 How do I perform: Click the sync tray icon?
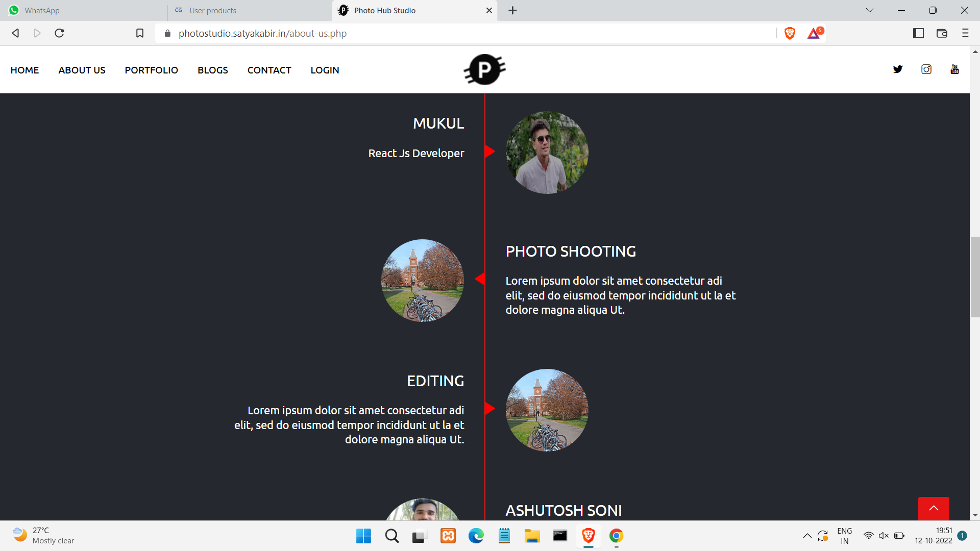click(822, 536)
